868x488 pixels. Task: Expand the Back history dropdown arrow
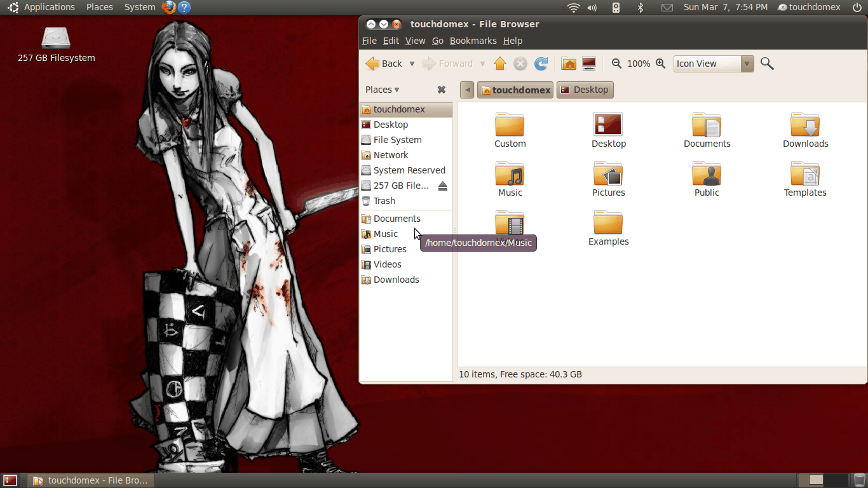pyautogui.click(x=412, y=64)
